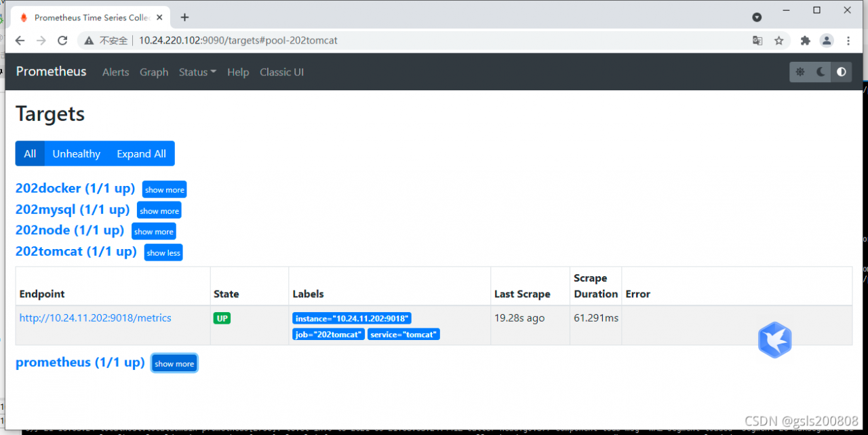The image size is (868, 435).
Task: Open the Alerts page
Action: pos(115,72)
